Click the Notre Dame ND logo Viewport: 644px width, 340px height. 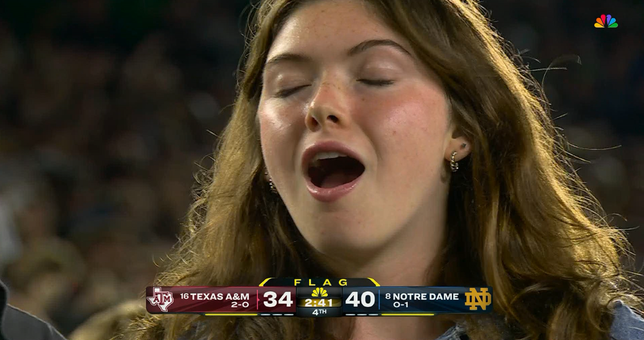[478, 299]
